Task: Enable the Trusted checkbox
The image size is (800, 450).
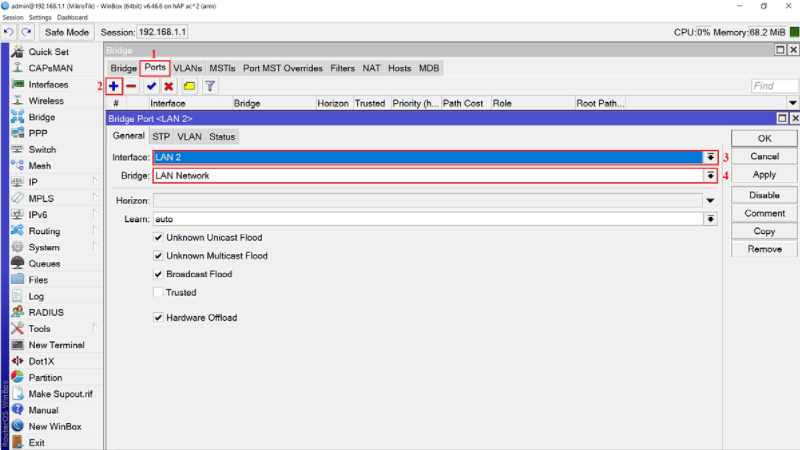Action: [158, 292]
